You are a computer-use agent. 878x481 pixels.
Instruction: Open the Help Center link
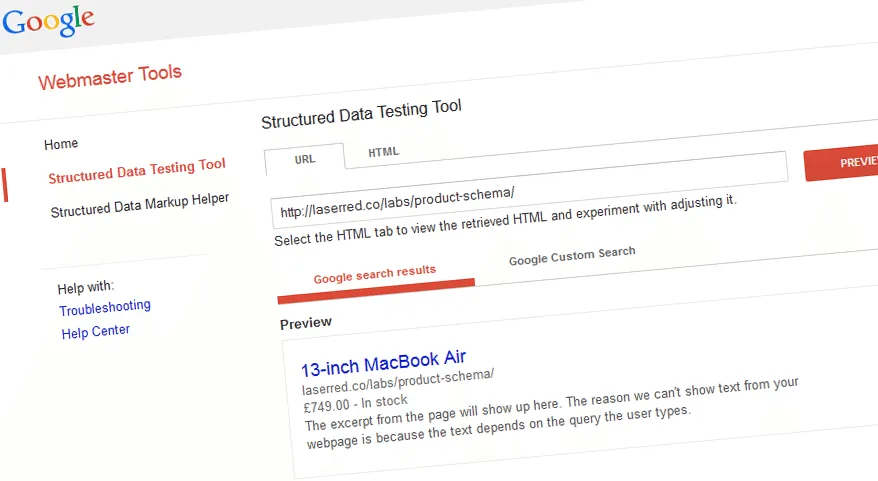[x=96, y=332]
